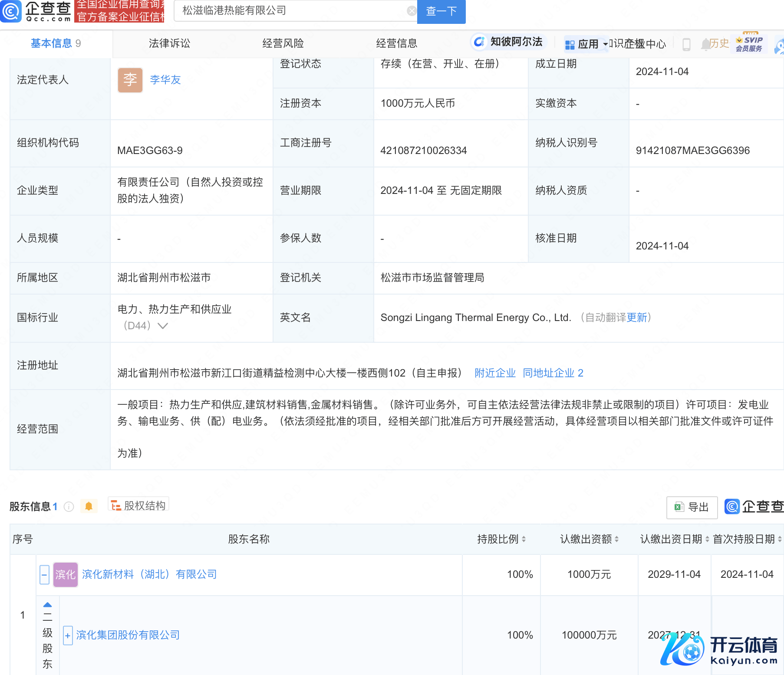Screen dimensions: 784x675
Task: Expand 滨化集团股份有限公司 with the plus box
Action: point(68,636)
